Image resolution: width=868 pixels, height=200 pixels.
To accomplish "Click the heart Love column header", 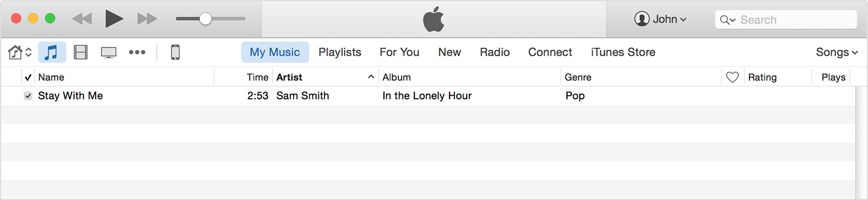I will pos(732,77).
